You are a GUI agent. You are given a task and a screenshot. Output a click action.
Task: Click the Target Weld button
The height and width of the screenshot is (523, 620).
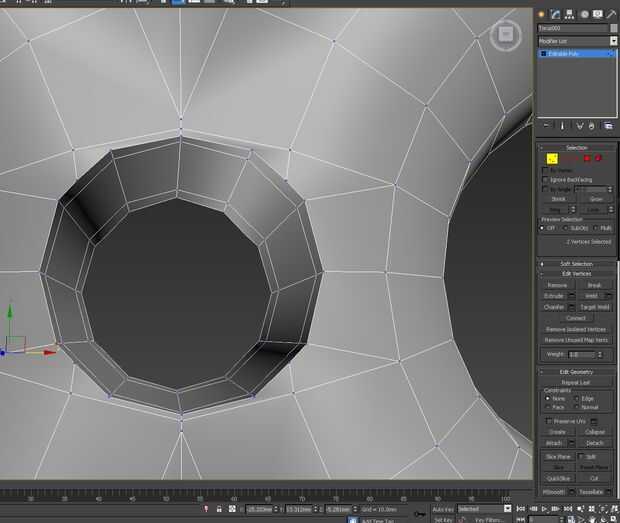(594, 307)
